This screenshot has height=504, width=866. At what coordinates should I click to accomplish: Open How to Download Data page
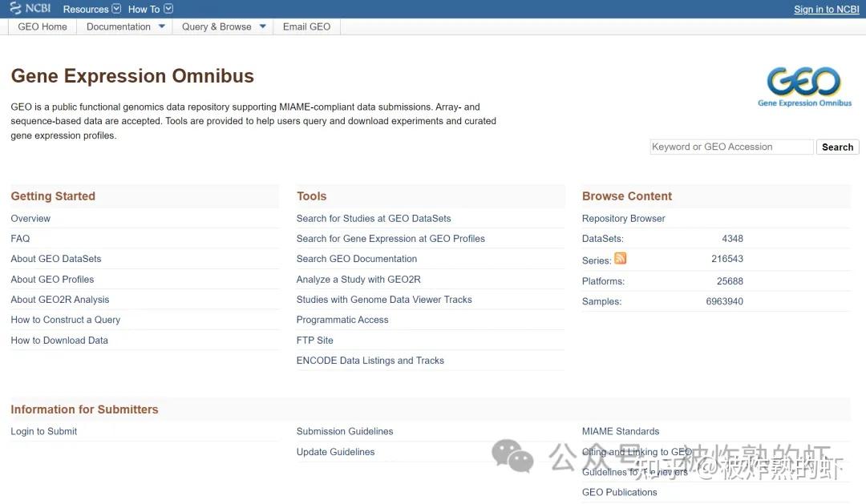click(59, 340)
